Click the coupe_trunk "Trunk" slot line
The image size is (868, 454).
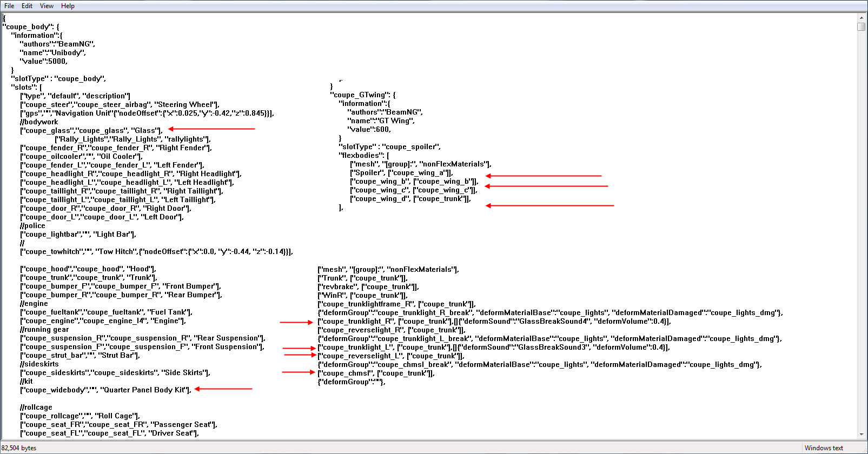88,277
